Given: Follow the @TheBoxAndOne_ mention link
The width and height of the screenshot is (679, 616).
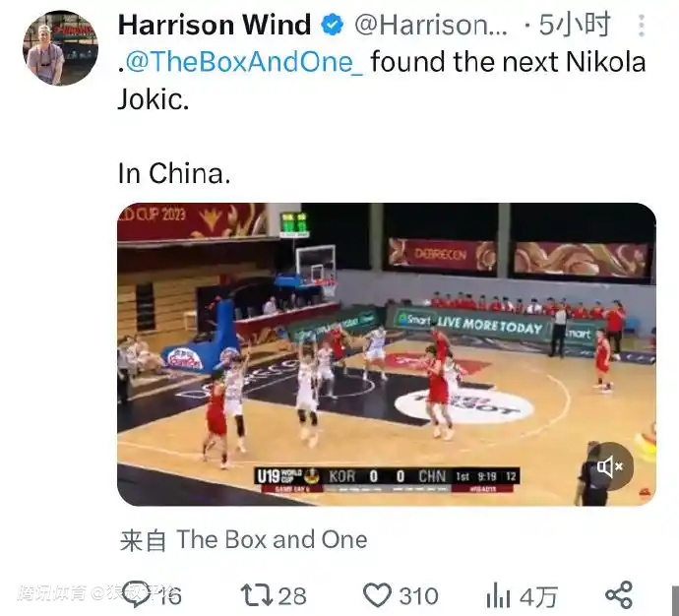Looking at the screenshot, I should (x=244, y=61).
